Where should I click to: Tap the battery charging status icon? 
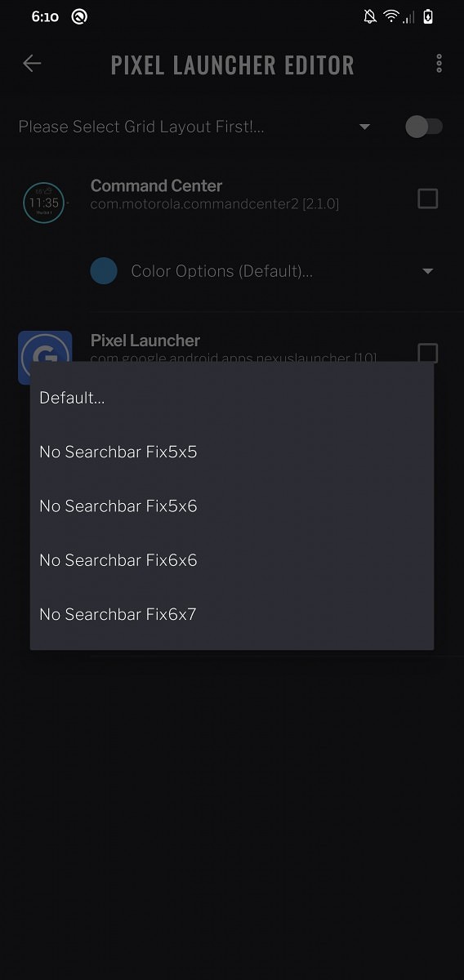point(428,16)
